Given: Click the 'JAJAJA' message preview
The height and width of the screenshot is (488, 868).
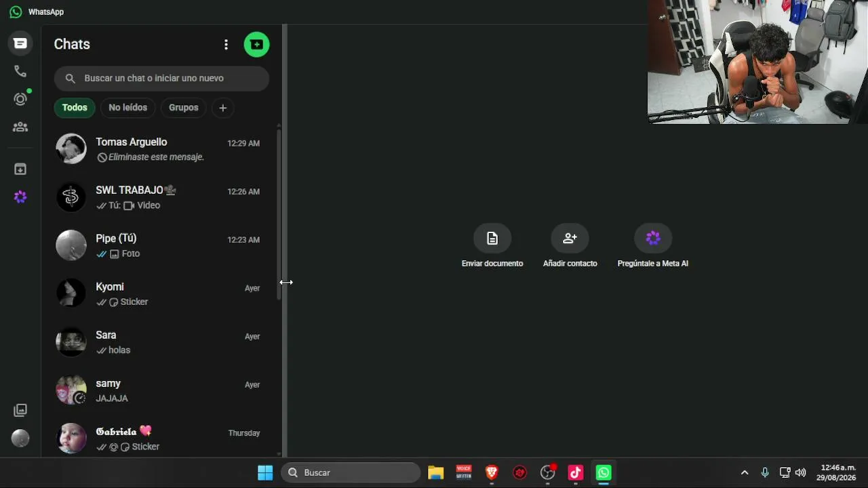Looking at the screenshot, I should tap(112, 399).
